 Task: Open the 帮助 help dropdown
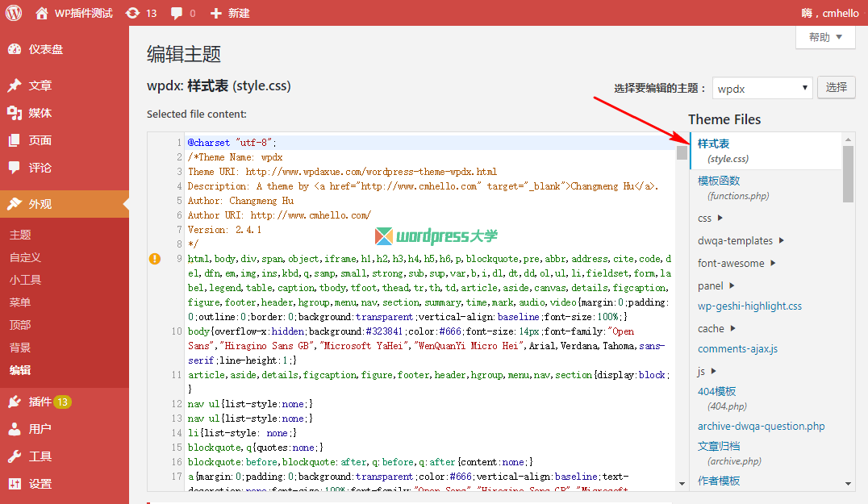825,37
